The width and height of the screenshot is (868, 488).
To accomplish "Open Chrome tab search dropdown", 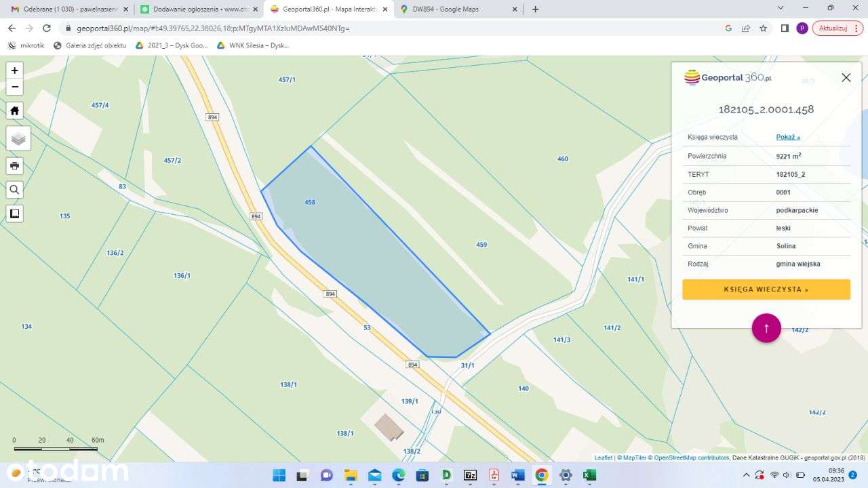I will [781, 8].
